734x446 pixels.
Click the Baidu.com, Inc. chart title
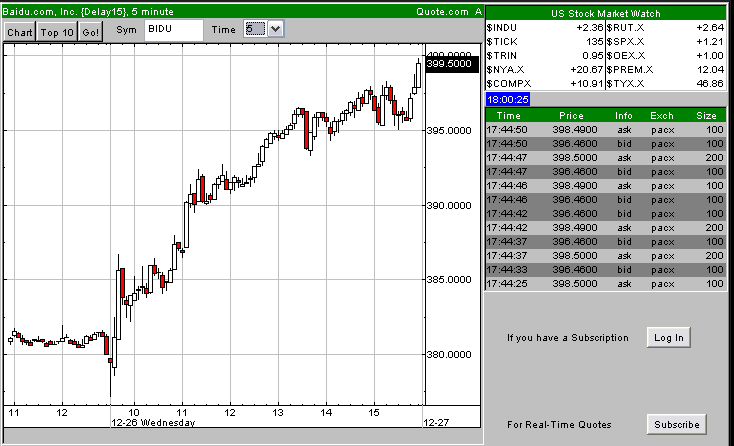(88, 12)
